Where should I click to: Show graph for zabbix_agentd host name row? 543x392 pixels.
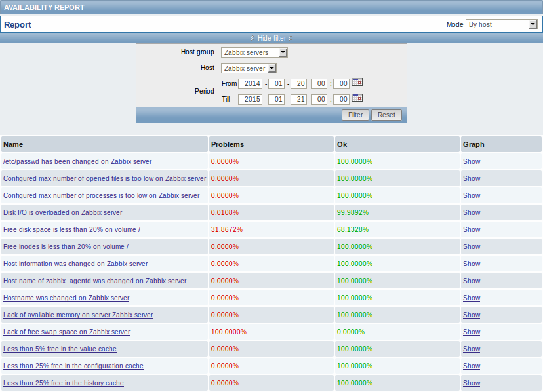pyautogui.click(x=472, y=281)
